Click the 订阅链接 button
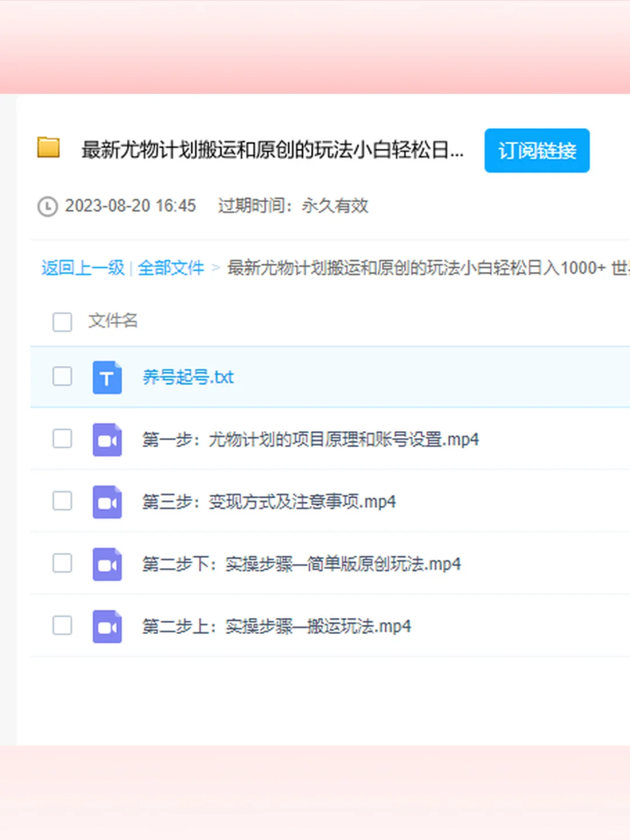Image resolution: width=630 pixels, height=840 pixels. click(537, 150)
